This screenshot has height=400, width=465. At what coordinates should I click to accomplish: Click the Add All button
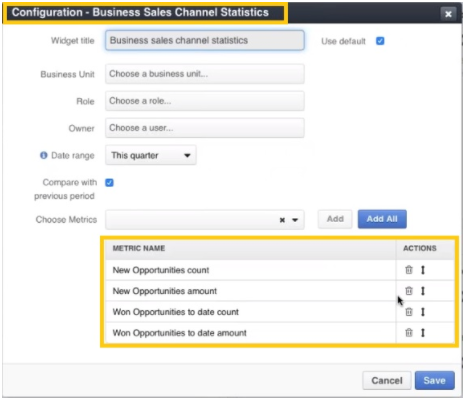tap(382, 219)
